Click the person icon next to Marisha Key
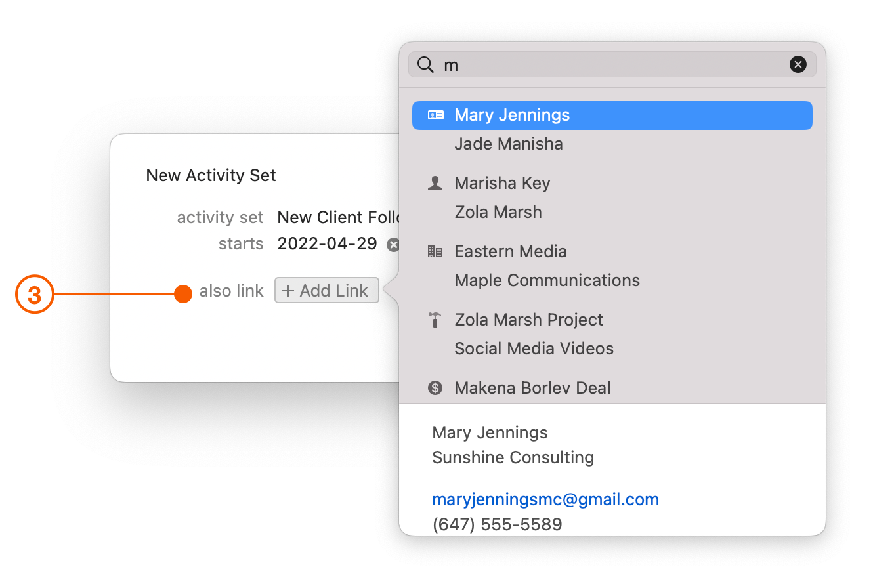This screenshot has height=588, width=873. coord(435,183)
